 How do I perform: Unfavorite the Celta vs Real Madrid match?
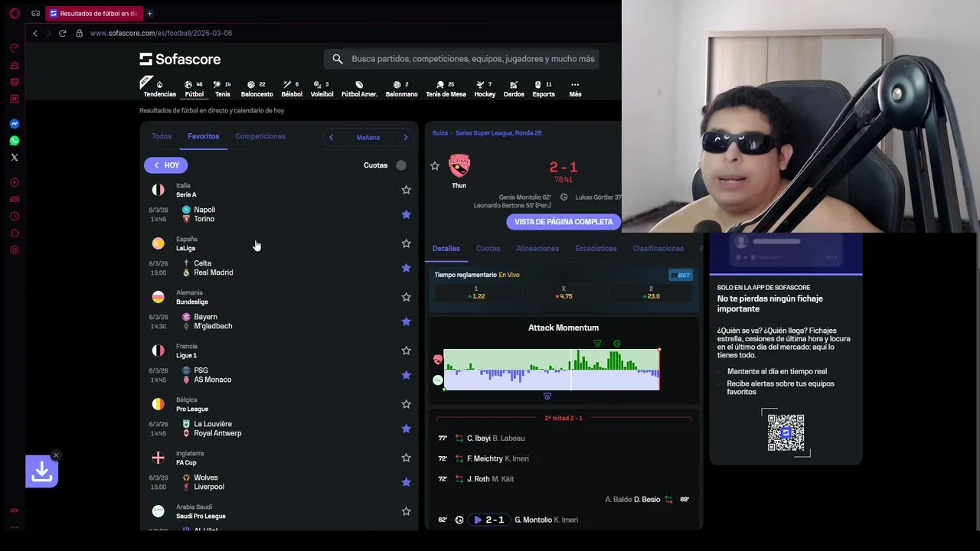tap(407, 268)
